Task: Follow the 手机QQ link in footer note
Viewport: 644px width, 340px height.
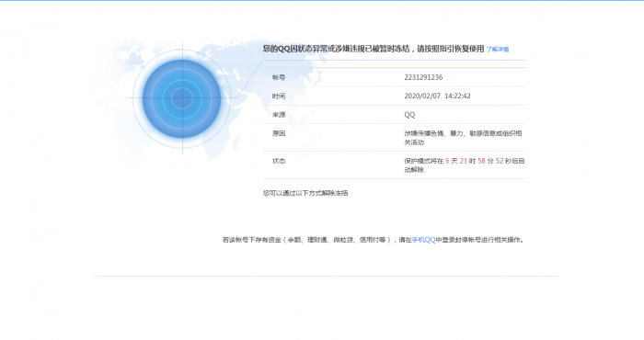Action: [x=423, y=240]
